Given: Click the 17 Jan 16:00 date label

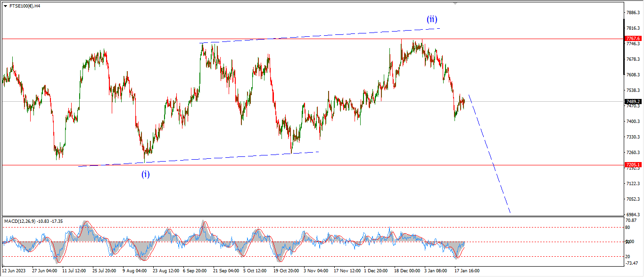Looking at the screenshot, I should [x=466, y=271].
